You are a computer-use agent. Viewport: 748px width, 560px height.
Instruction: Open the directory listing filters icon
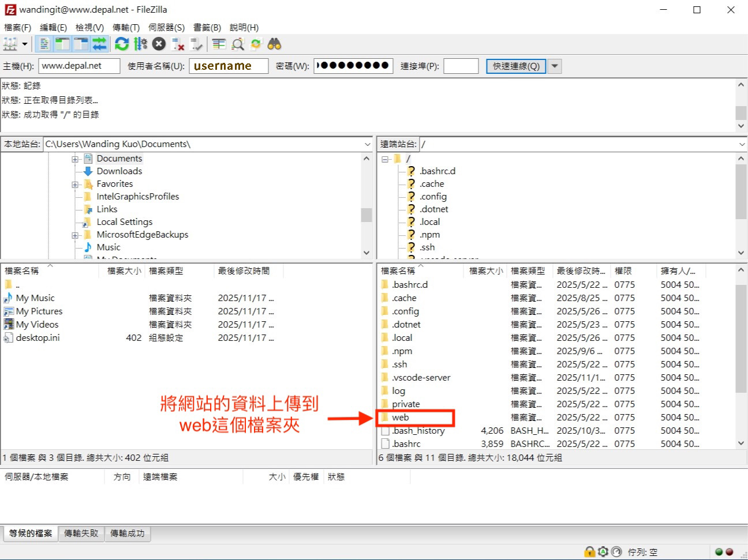[219, 44]
